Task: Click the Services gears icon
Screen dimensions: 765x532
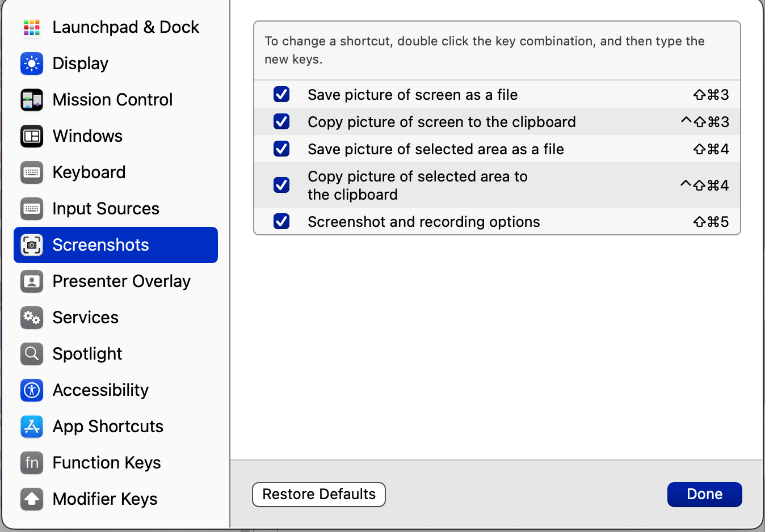Action: tap(32, 318)
